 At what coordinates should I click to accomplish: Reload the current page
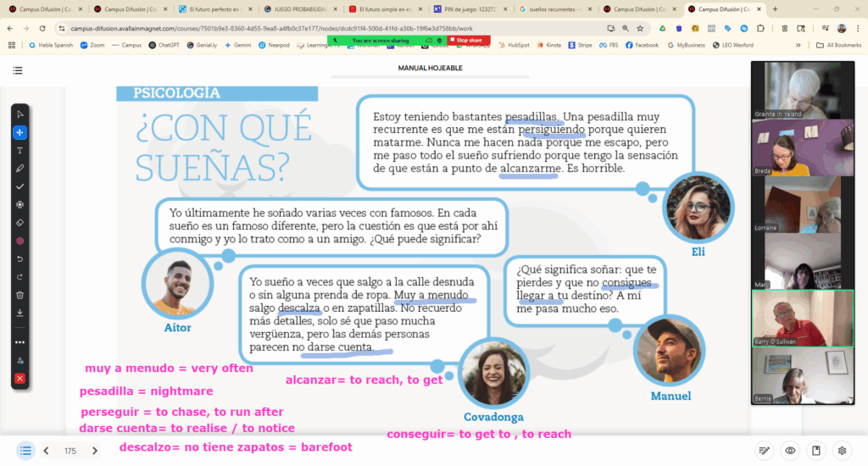(42, 28)
